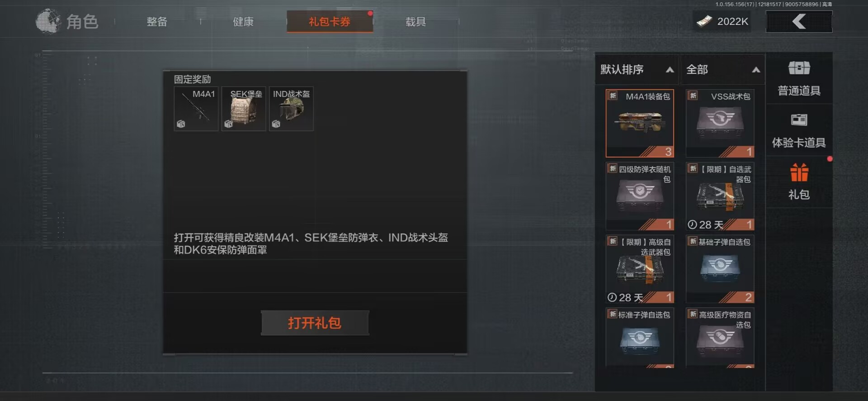Switch to the 整备 tab
The image size is (868, 401).
pyautogui.click(x=157, y=22)
